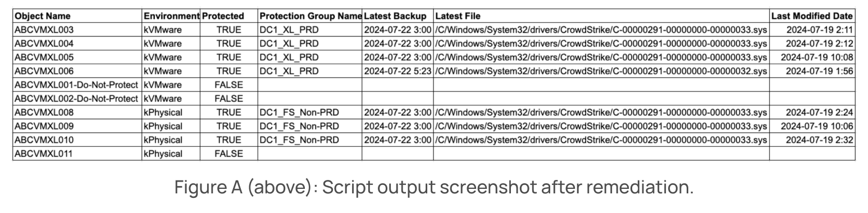Click the Latest Backup column header

pos(398,16)
